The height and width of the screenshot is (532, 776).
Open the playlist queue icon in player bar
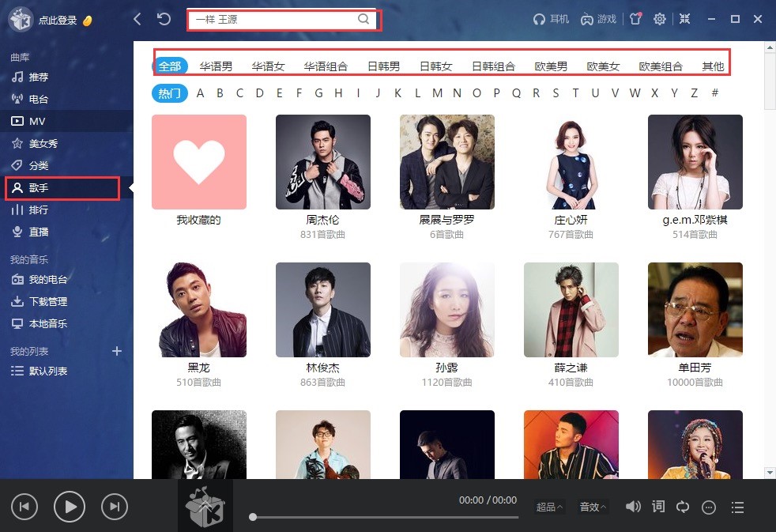click(738, 507)
